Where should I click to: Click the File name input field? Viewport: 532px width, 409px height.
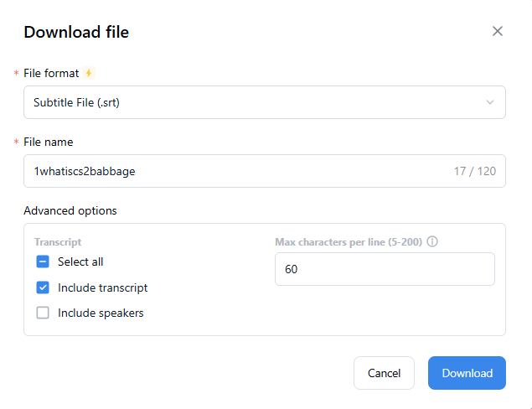point(265,171)
